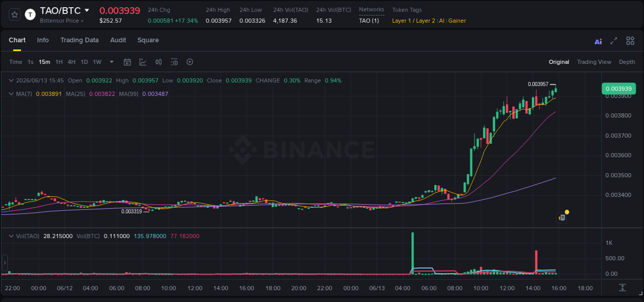
Task: Click the MA(7) indicator label
Action: tap(24, 94)
